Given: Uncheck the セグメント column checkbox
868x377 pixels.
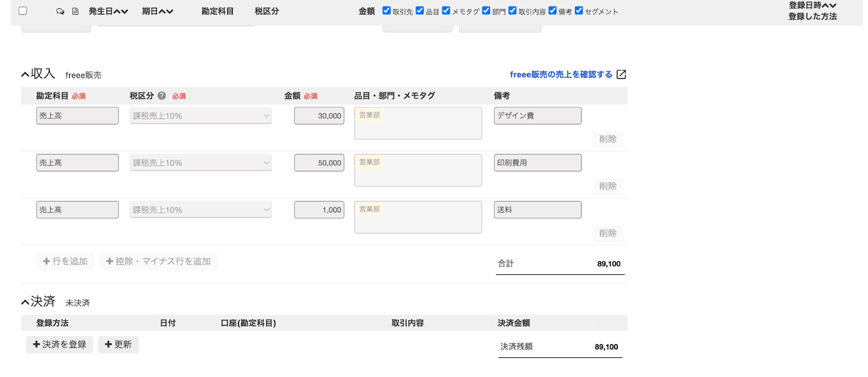Looking at the screenshot, I should [x=579, y=10].
